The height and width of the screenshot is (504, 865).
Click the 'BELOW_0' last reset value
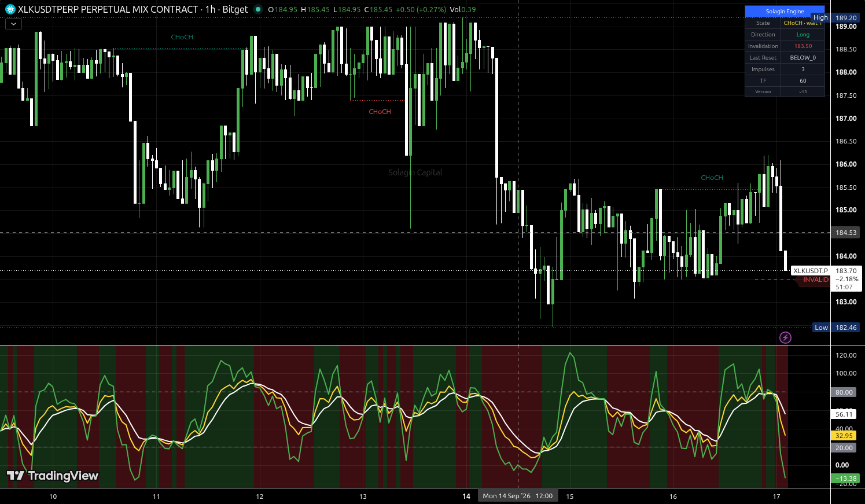click(x=803, y=58)
